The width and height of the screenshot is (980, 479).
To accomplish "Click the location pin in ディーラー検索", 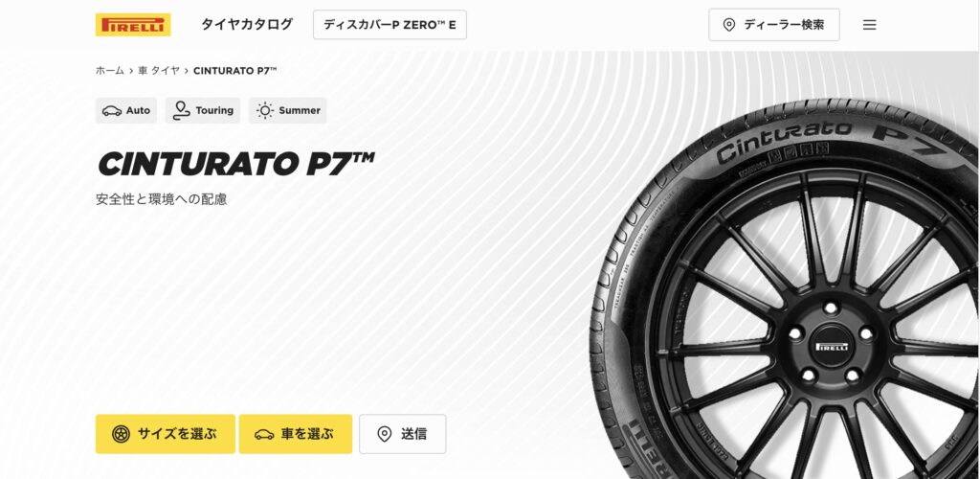I will [x=728, y=25].
